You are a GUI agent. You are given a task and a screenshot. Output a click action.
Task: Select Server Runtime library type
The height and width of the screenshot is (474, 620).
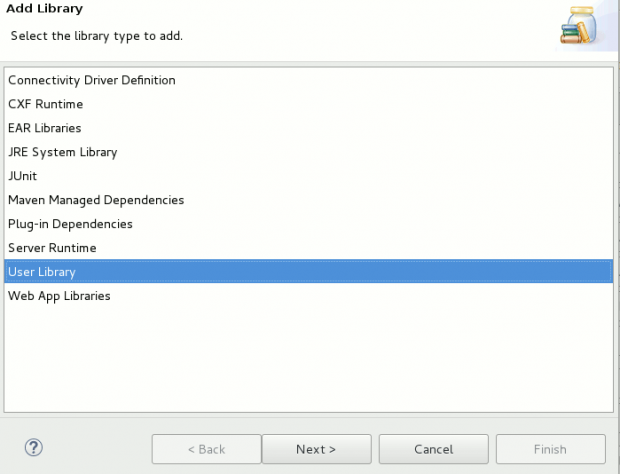308,248
